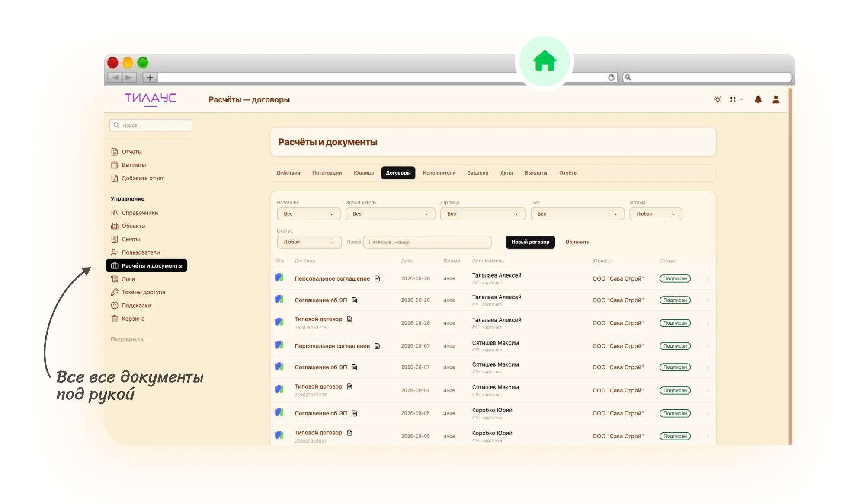Switch to the Исполнители tab
The image size is (865, 504).
point(439,173)
